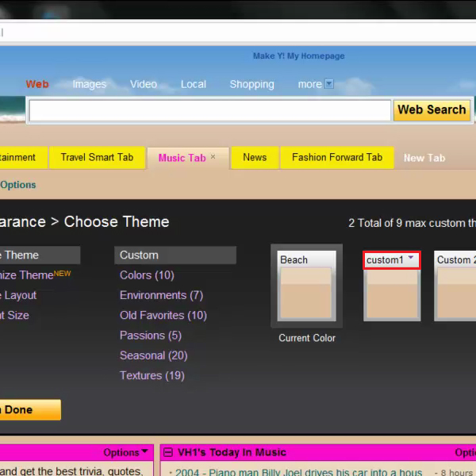Select the Beach theme thumbnail
Screen dimensions: 476x476
click(x=306, y=286)
